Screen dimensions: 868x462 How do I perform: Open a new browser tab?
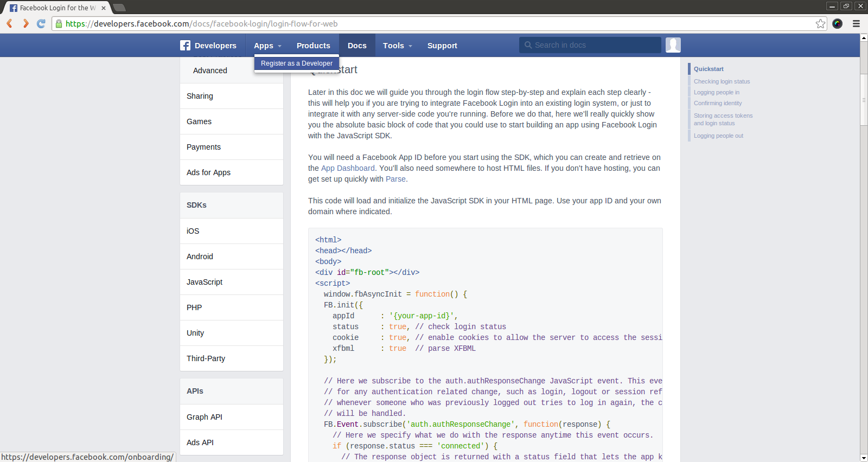(x=119, y=8)
